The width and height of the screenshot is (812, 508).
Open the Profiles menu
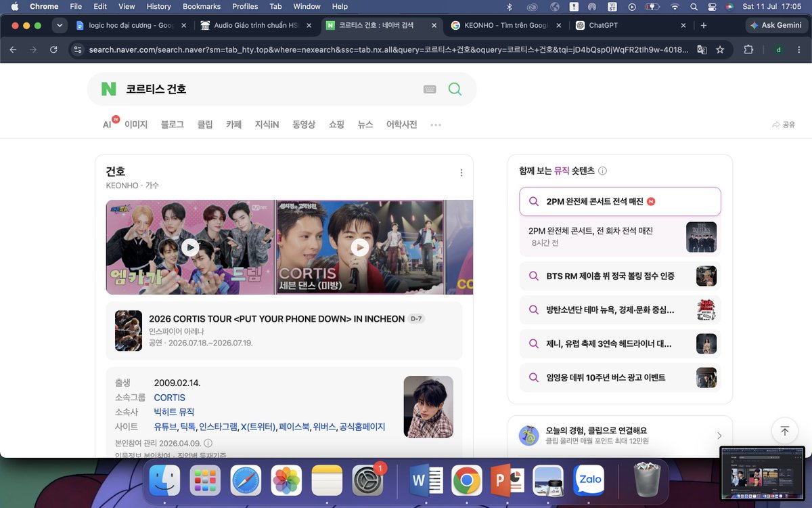click(x=245, y=6)
